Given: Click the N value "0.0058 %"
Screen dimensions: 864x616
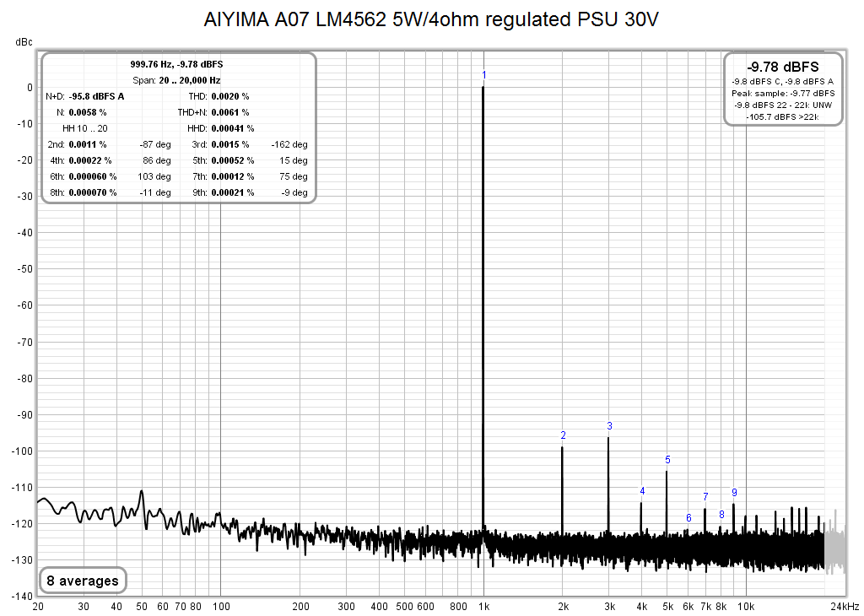Looking at the screenshot, I should point(88,112).
